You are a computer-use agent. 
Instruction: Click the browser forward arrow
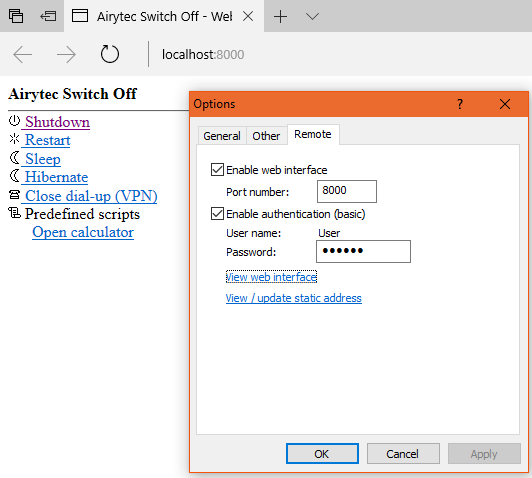66,54
